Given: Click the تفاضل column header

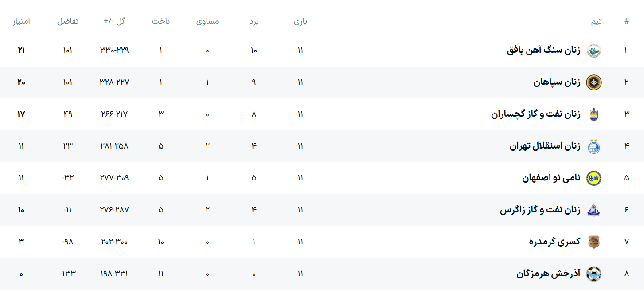Looking at the screenshot, I should coord(68,21).
